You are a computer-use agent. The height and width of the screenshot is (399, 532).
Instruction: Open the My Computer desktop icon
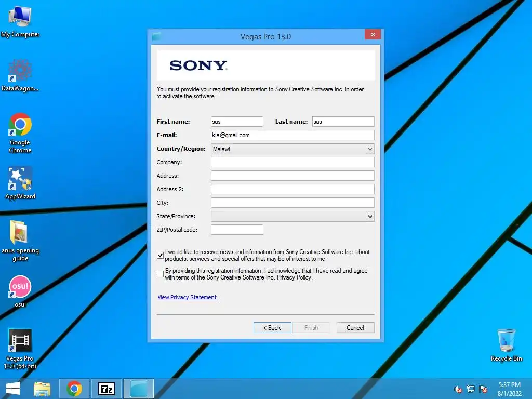click(x=20, y=22)
